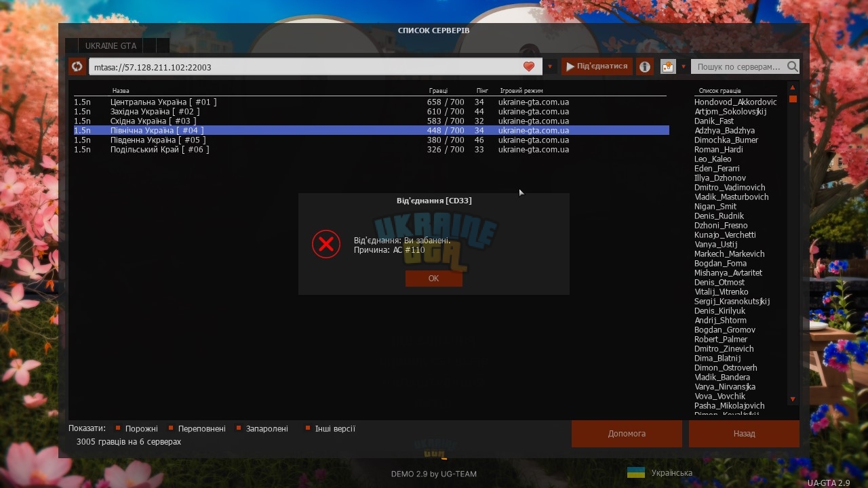Screen dimensions: 868x488
Task: Select the Українська language option
Action: pos(671,473)
